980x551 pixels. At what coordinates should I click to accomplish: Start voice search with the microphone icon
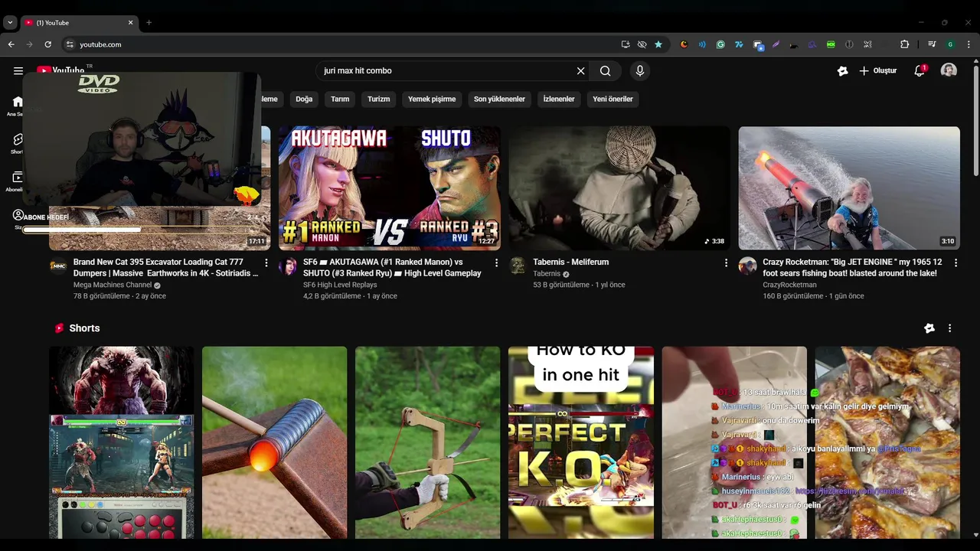(640, 71)
